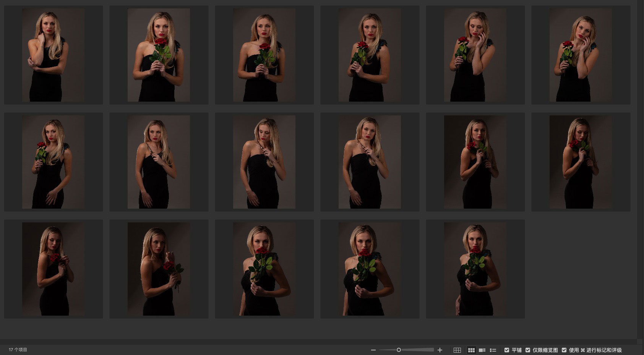The height and width of the screenshot is (355, 644).
Task: Toggle the 仅限缩览图 checkbox
Action: [528, 350]
